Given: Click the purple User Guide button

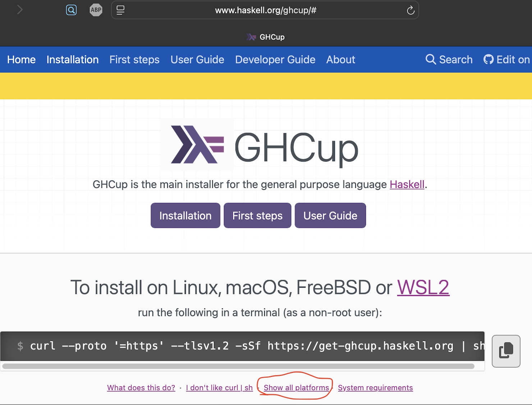Looking at the screenshot, I should [x=330, y=215].
